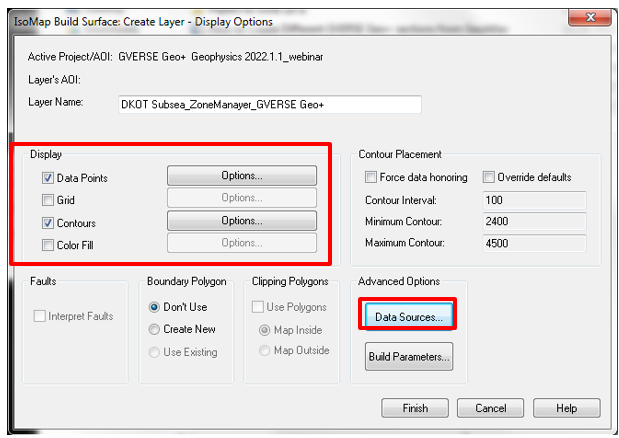Select the Don't Use boundary polygon option
Viewport: 619px width, 438px height.
154,307
